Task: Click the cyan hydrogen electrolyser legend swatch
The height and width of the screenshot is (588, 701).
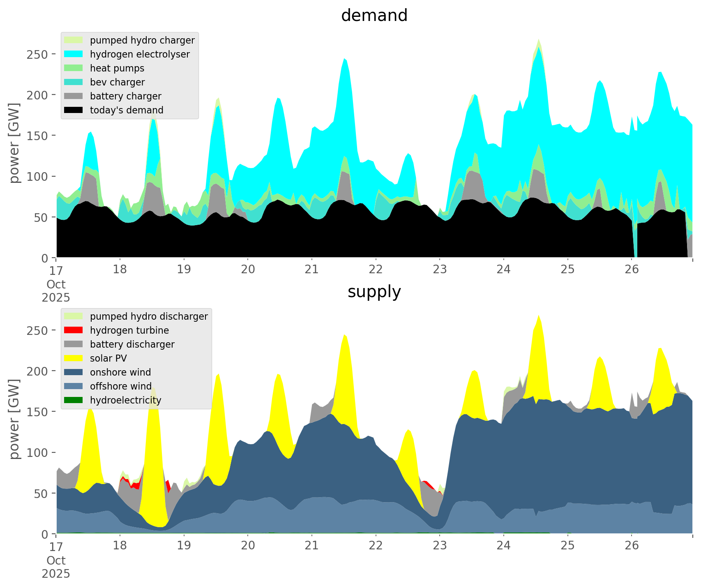Action: pos(74,54)
